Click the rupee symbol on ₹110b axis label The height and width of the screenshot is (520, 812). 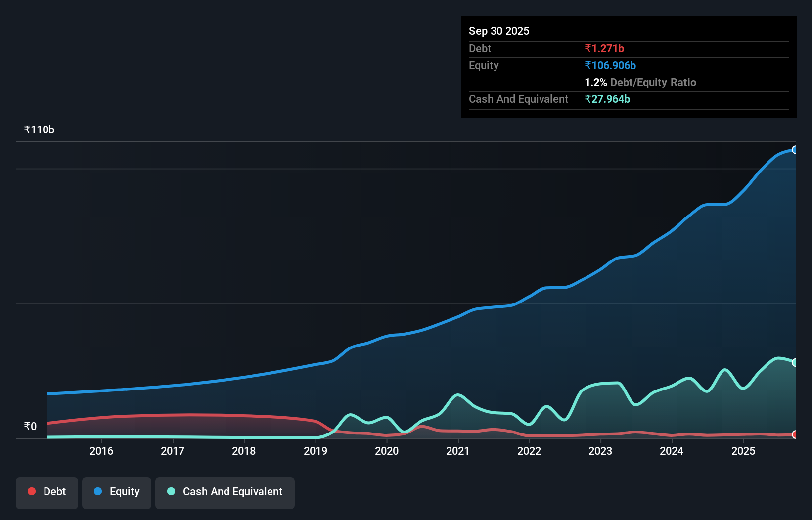tap(27, 129)
